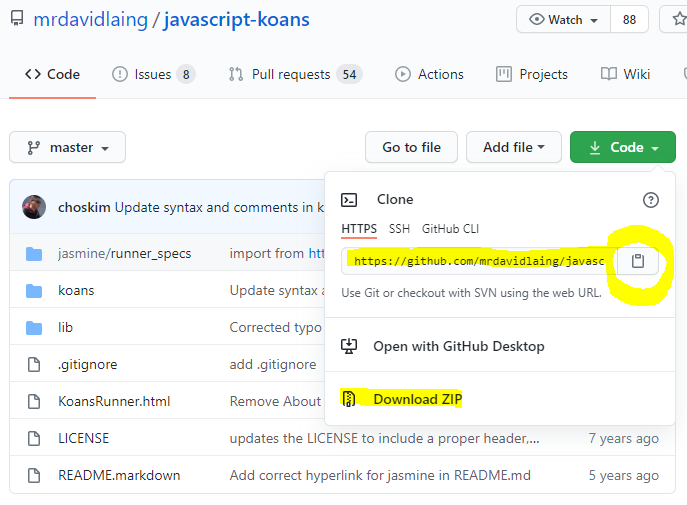Open the README.markdown file
687x505 pixels.
[x=119, y=475]
